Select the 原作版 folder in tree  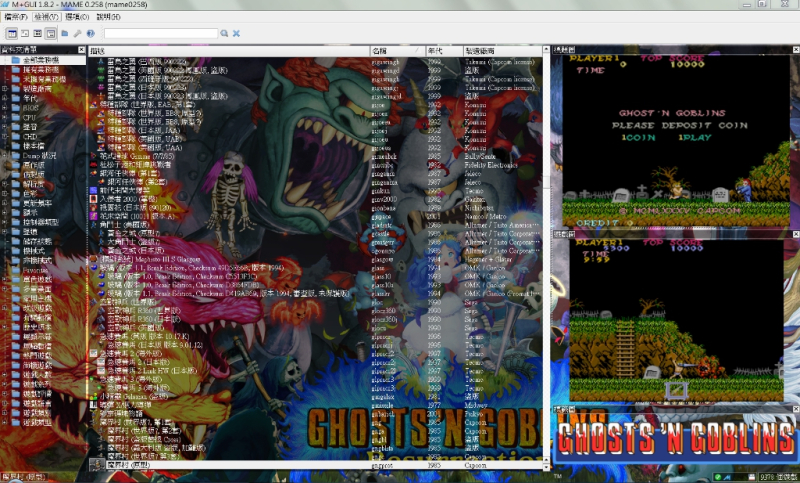click(34, 165)
